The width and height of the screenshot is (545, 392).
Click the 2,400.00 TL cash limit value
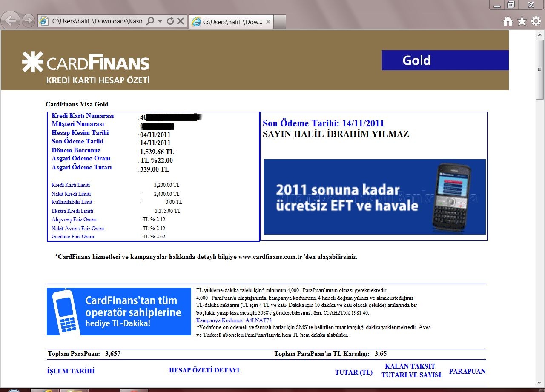click(166, 194)
